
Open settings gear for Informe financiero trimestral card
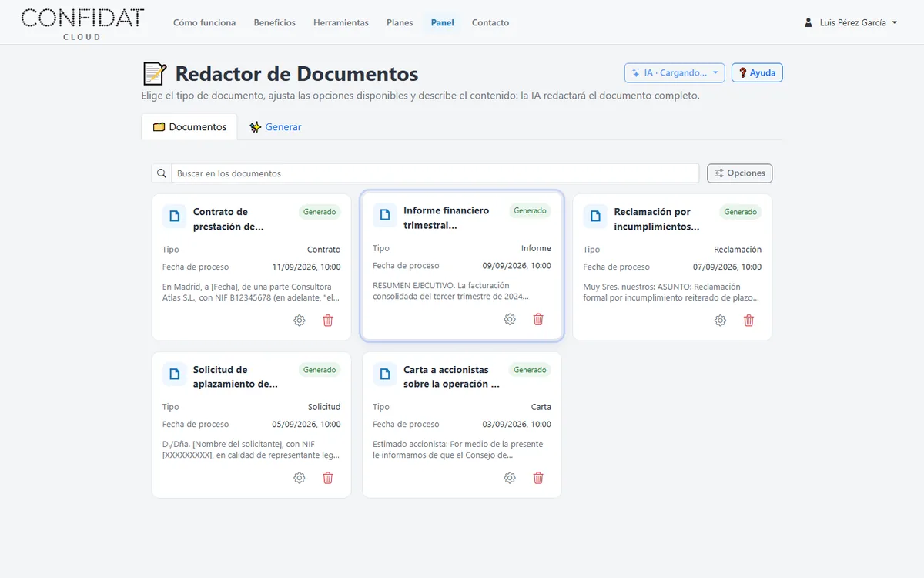point(510,319)
